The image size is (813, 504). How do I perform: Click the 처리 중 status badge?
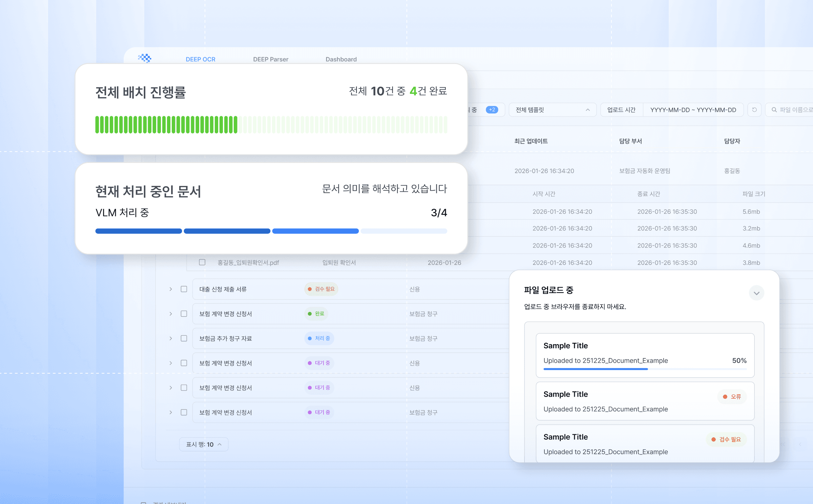coord(319,338)
